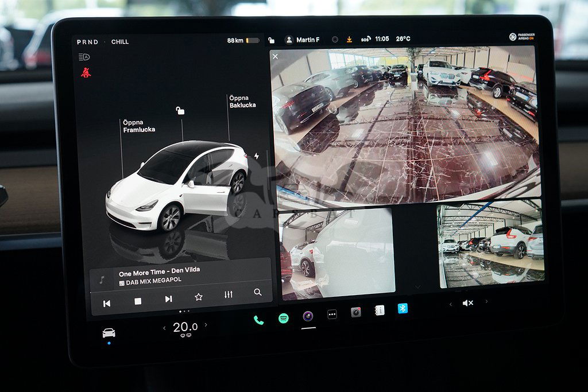
Task: Toggle the status bar lock icon
Action: (x=271, y=40)
